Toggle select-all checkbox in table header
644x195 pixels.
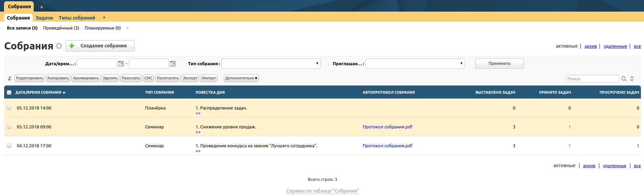tap(9, 92)
